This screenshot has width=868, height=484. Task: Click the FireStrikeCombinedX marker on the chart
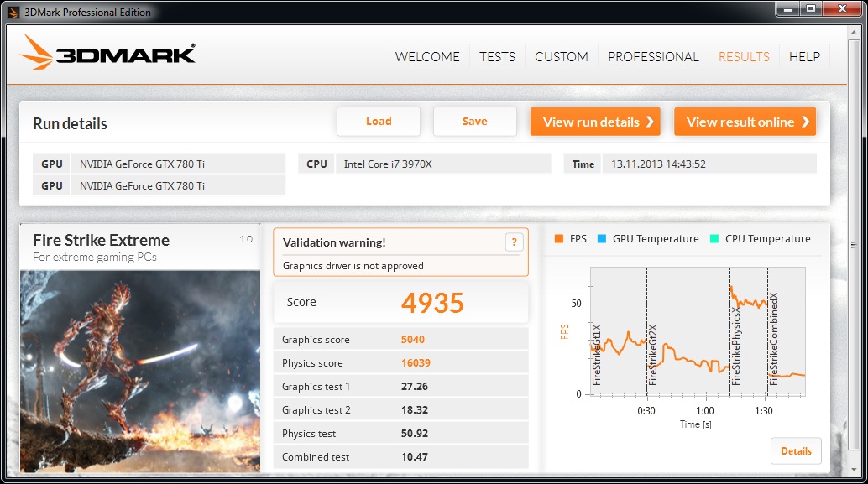point(774,339)
